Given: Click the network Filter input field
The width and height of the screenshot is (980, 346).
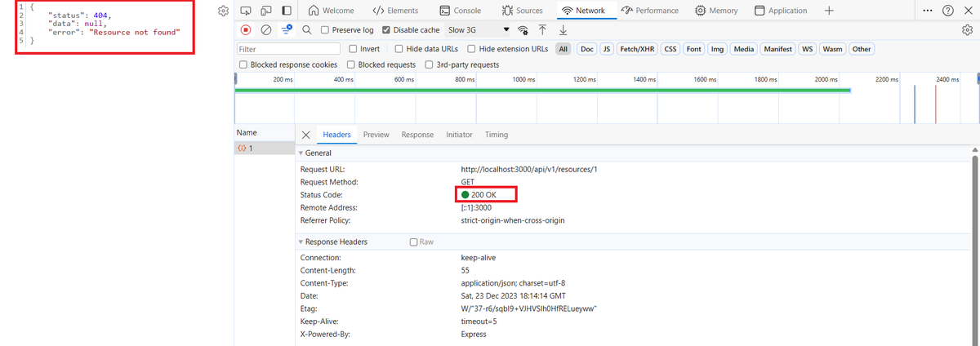Looking at the screenshot, I should 287,49.
